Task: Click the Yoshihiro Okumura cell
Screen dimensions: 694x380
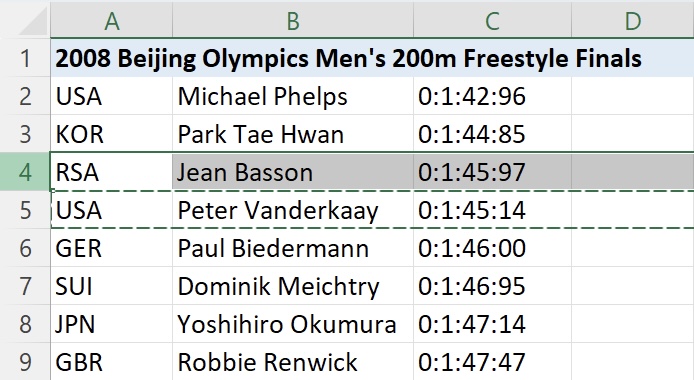Action: point(293,324)
